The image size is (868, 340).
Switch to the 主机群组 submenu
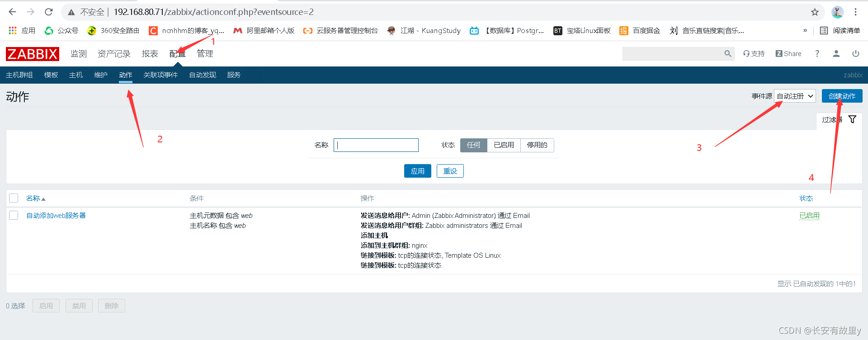click(x=19, y=75)
